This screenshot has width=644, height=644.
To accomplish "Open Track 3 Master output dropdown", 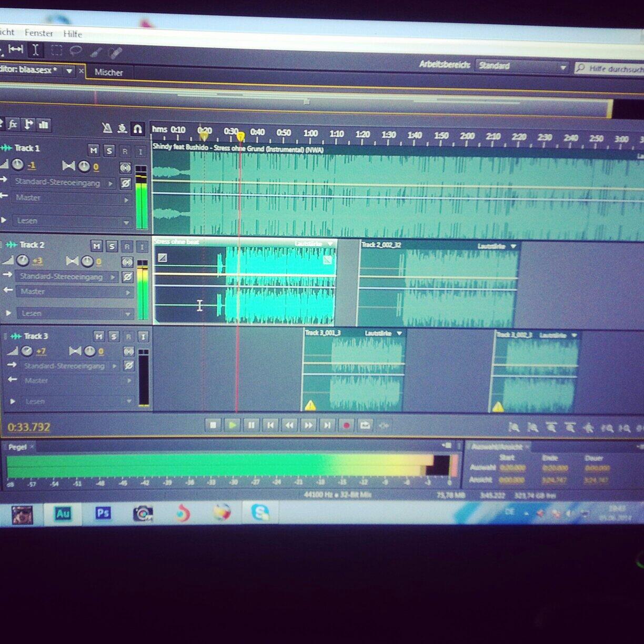I will [x=76, y=380].
